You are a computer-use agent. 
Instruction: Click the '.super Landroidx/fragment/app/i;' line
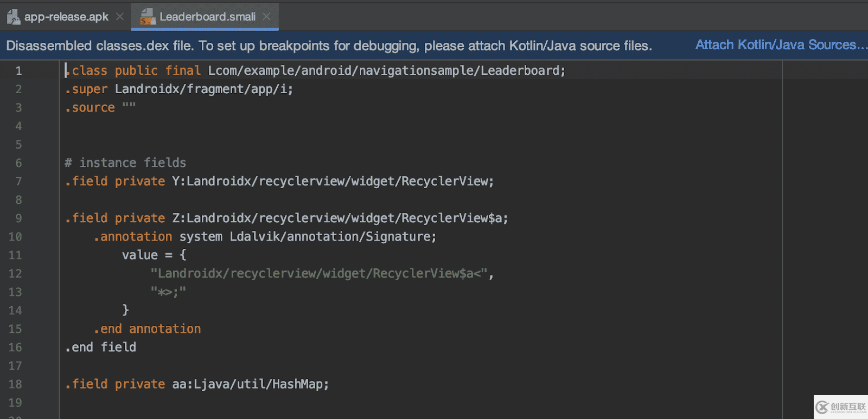click(x=179, y=89)
